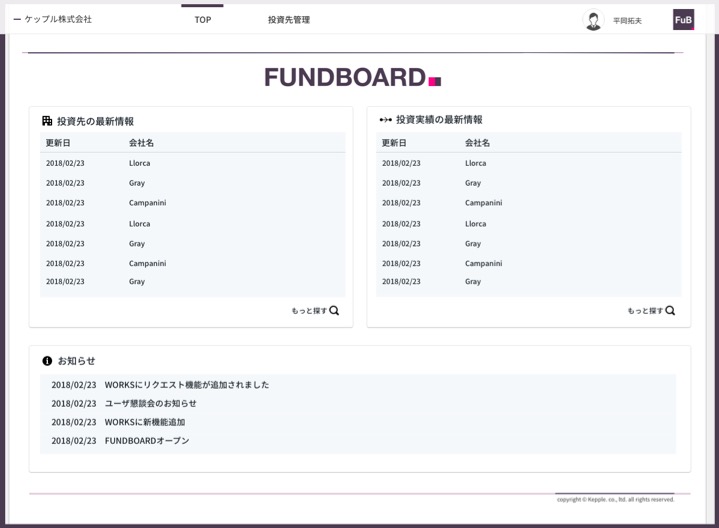Viewport: 719px width, 528px height.
Task: Click the info icon beside お知らせ
Action: 47,361
